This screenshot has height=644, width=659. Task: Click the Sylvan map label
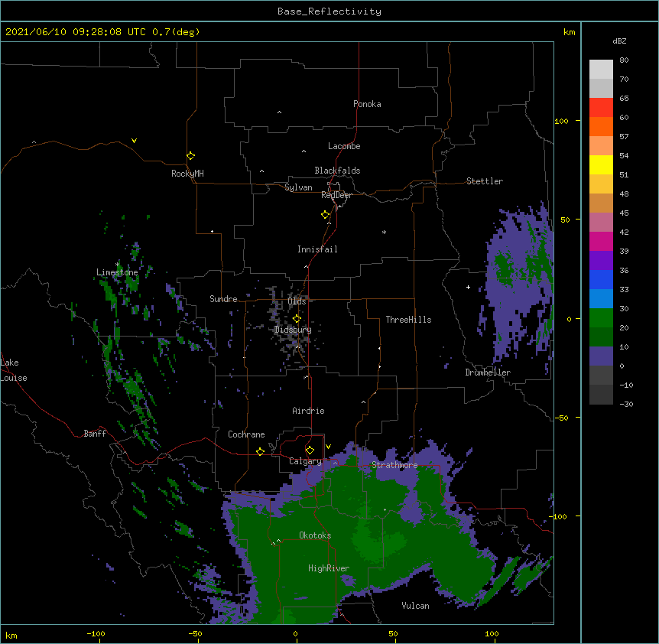point(298,187)
